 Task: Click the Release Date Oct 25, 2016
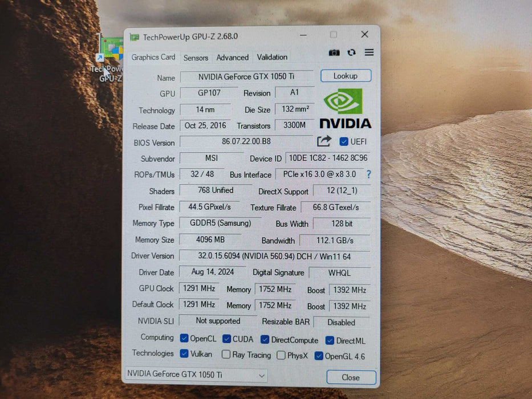coord(205,125)
